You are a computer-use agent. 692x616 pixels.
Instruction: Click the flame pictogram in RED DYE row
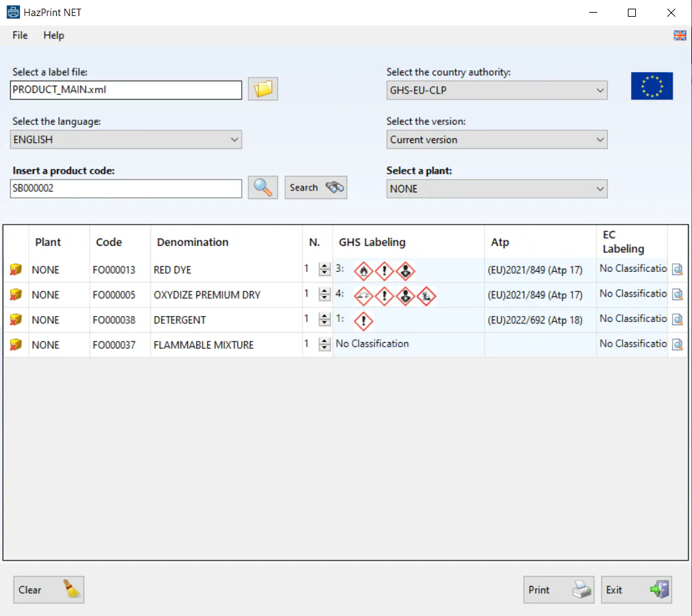363,271
